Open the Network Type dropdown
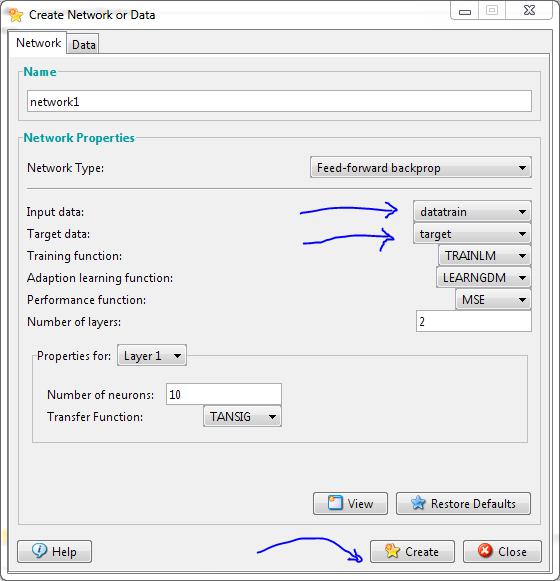 click(x=421, y=168)
